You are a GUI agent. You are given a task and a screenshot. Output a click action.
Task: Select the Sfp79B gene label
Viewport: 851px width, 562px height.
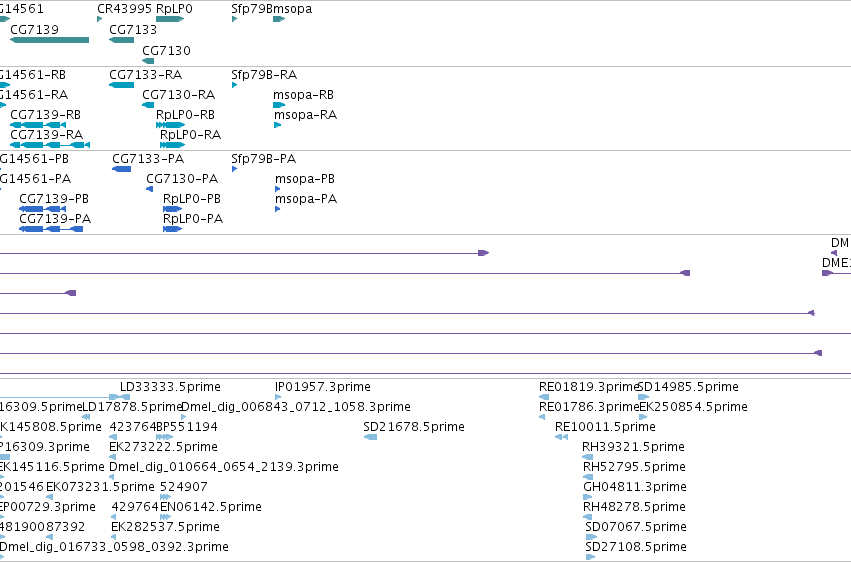(x=252, y=9)
